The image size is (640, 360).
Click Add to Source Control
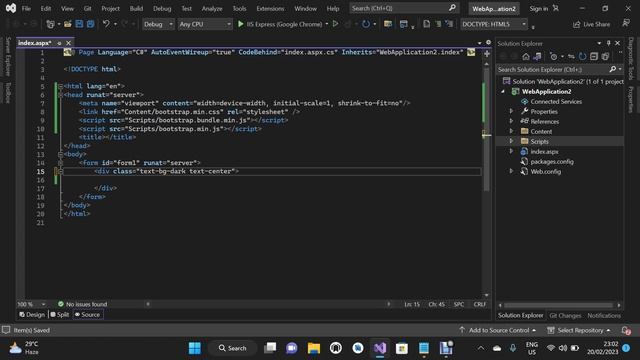pyautogui.click(x=498, y=330)
